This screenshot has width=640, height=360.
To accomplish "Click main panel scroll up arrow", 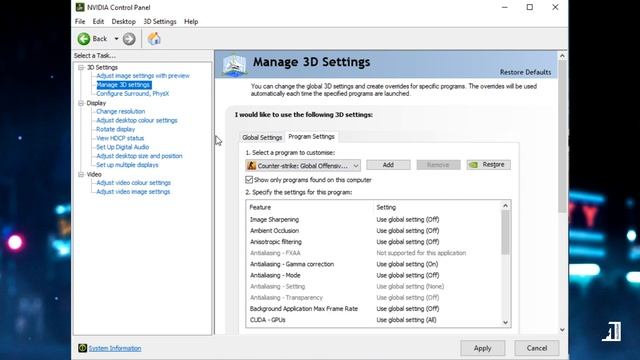I will point(562,56).
